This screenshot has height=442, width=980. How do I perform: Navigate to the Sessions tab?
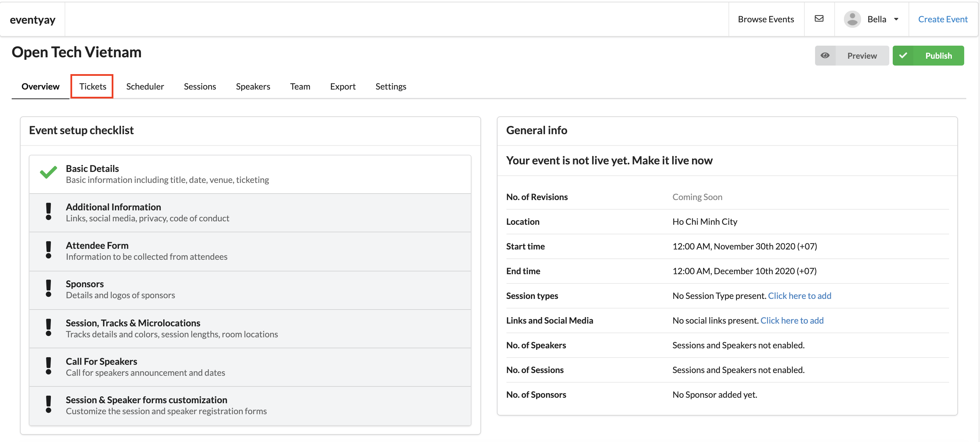199,86
